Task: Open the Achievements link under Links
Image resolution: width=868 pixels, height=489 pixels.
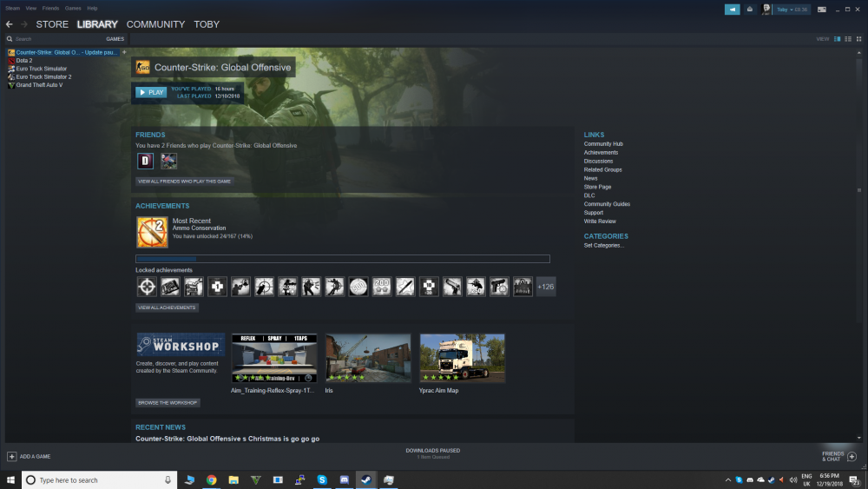Action: 601,152
